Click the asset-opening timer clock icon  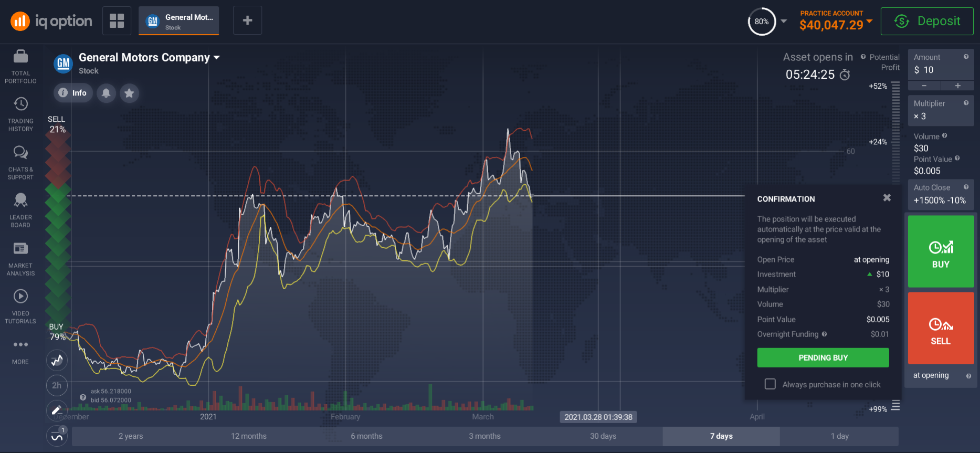(845, 75)
